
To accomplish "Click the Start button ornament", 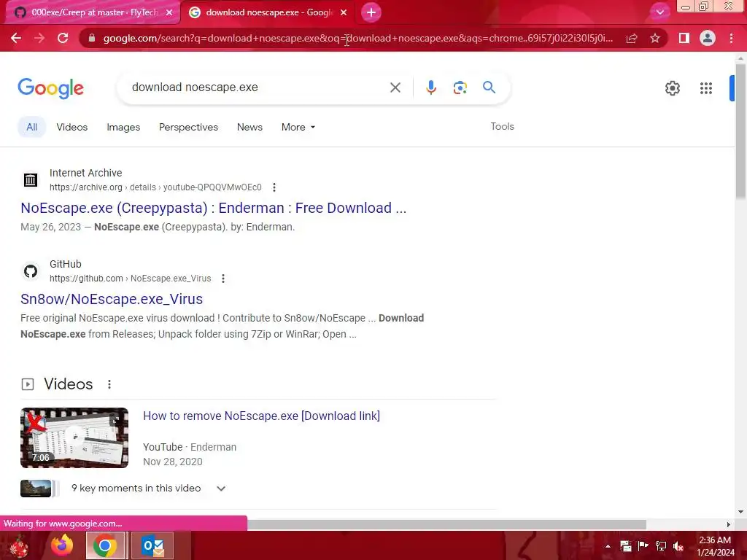I will [x=19, y=545].
